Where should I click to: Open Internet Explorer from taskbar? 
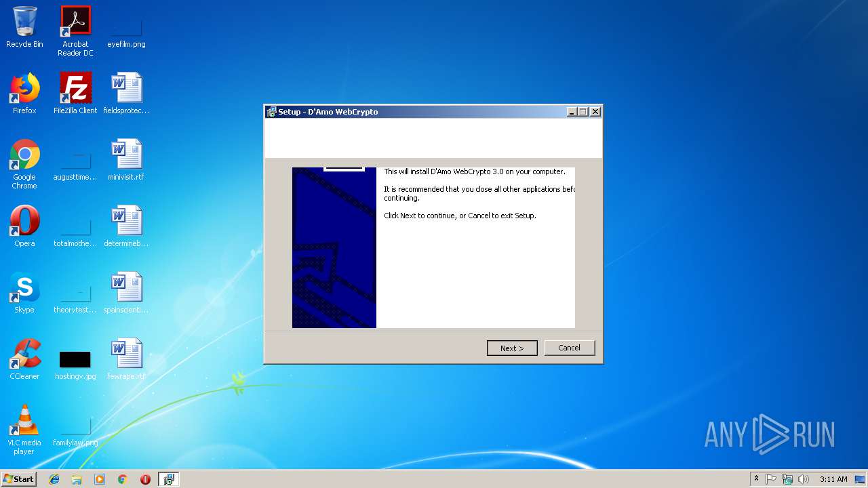click(54, 479)
